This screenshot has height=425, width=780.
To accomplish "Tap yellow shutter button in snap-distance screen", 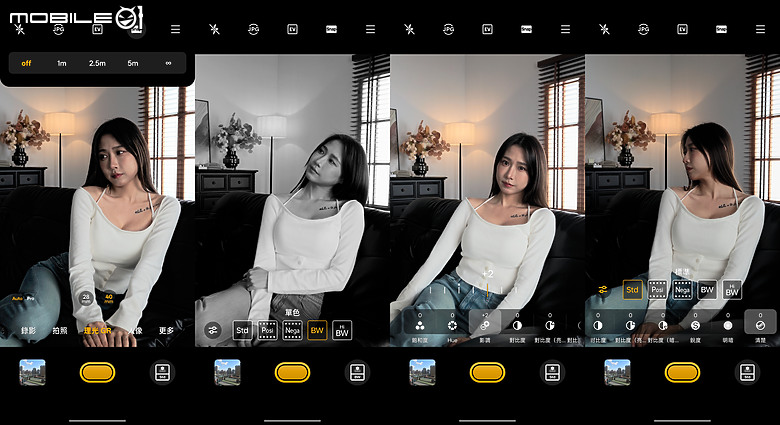I will pyautogui.click(x=98, y=372).
